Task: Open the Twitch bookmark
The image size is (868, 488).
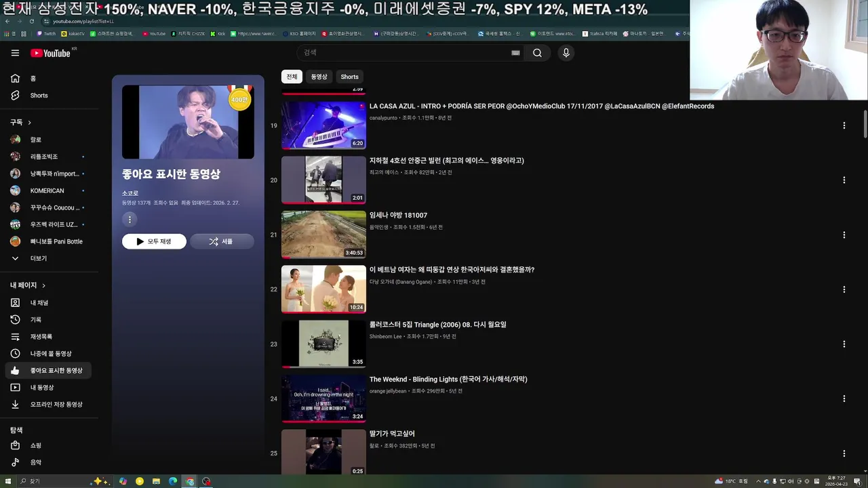Action: tap(46, 33)
